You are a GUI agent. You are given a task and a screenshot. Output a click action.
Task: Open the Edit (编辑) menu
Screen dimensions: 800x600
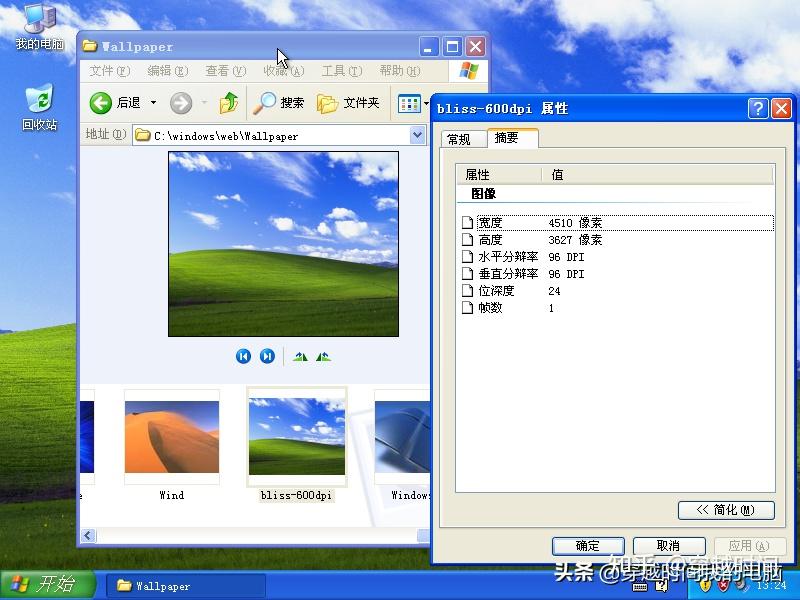(x=167, y=71)
